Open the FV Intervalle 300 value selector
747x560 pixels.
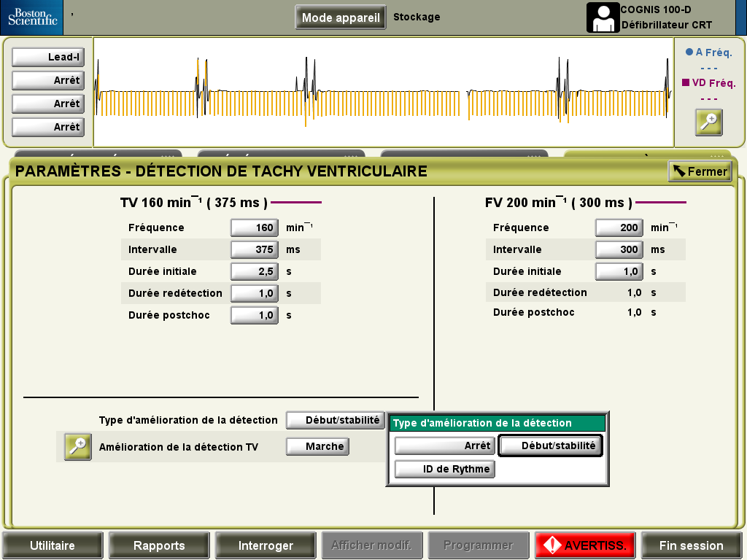tap(619, 249)
